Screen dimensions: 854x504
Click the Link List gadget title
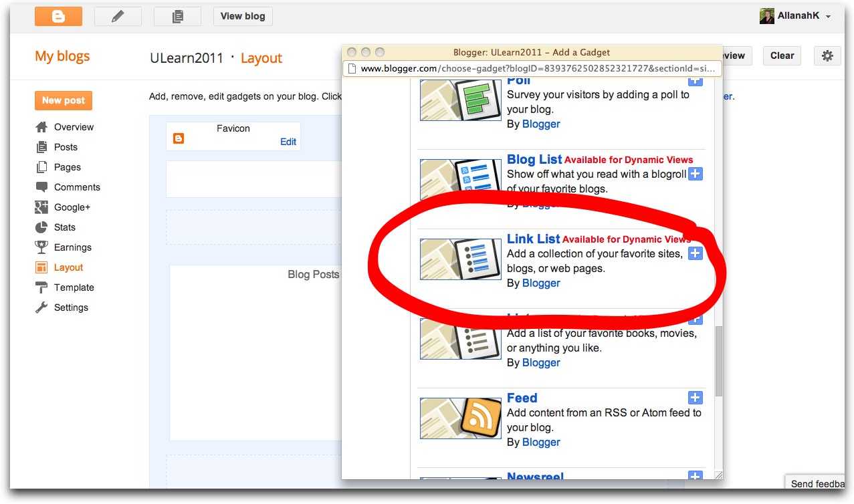(x=533, y=239)
